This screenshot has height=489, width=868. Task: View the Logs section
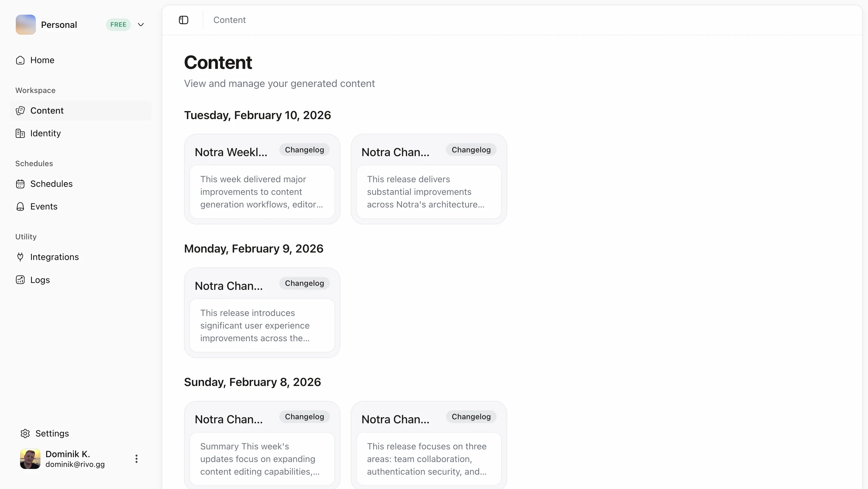[40, 280]
